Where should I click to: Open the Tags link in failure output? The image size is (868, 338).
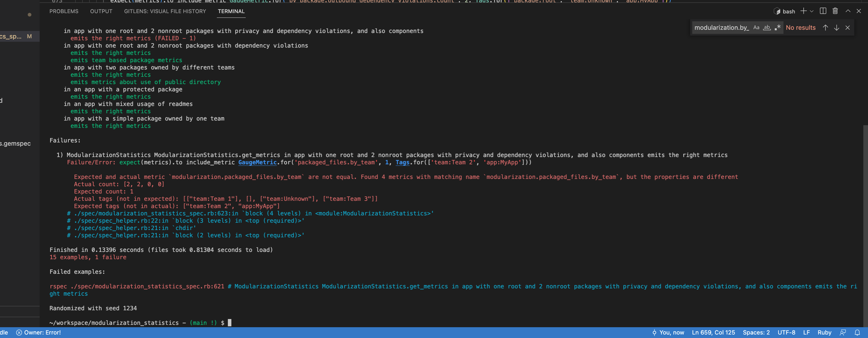tap(402, 162)
